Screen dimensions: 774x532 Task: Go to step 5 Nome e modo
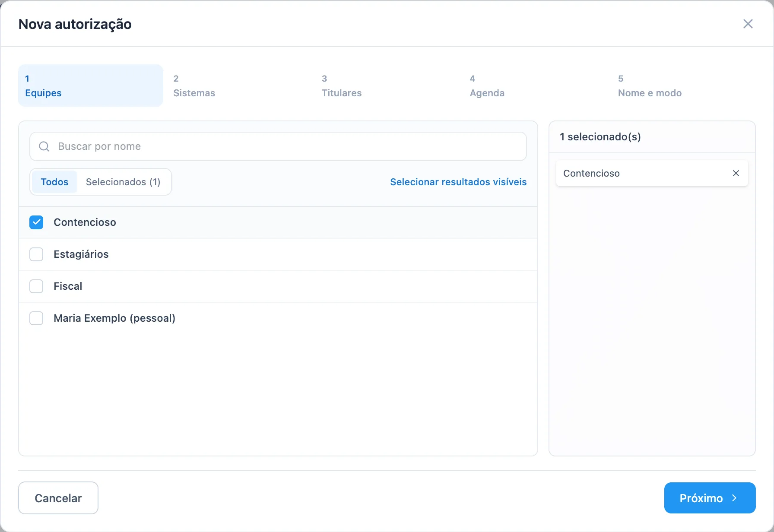point(683,85)
